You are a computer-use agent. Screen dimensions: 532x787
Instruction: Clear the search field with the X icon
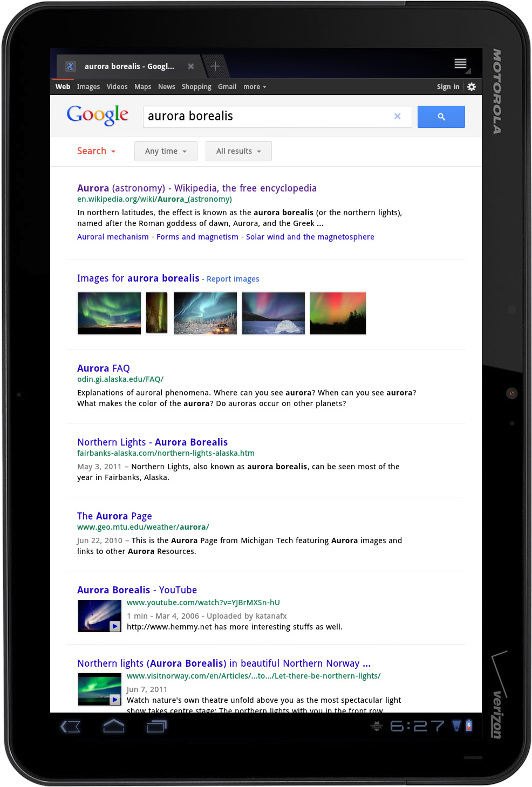pyautogui.click(x=397, y=117)
